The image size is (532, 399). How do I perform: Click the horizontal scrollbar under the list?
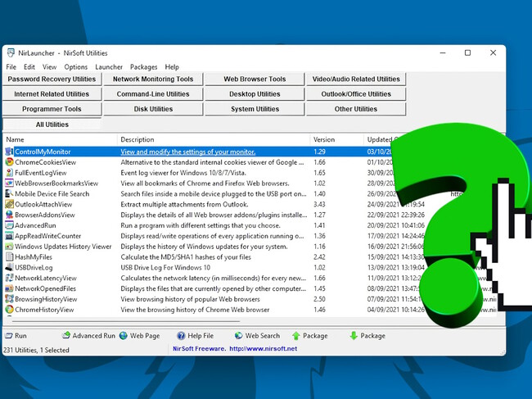[125, 321]
